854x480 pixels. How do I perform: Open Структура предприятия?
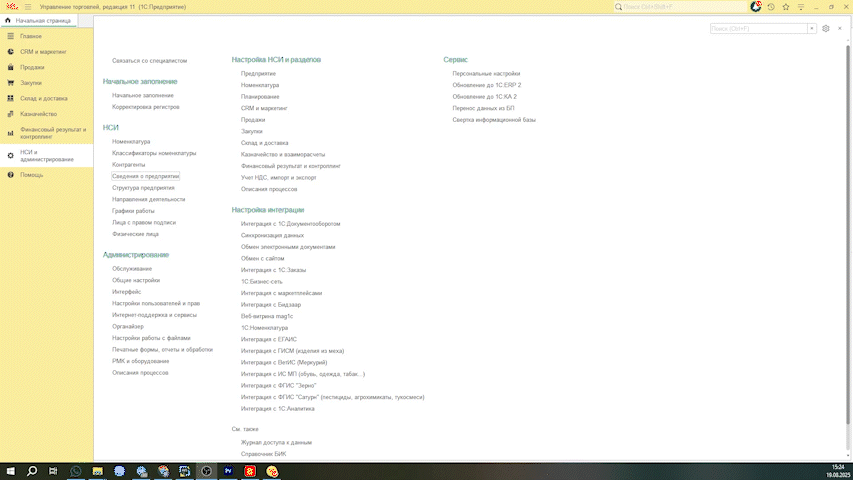coord(143,188)
